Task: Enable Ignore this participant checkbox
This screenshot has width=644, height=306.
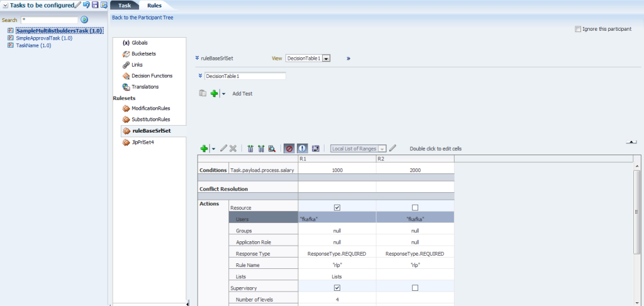Action: point(579,29)
